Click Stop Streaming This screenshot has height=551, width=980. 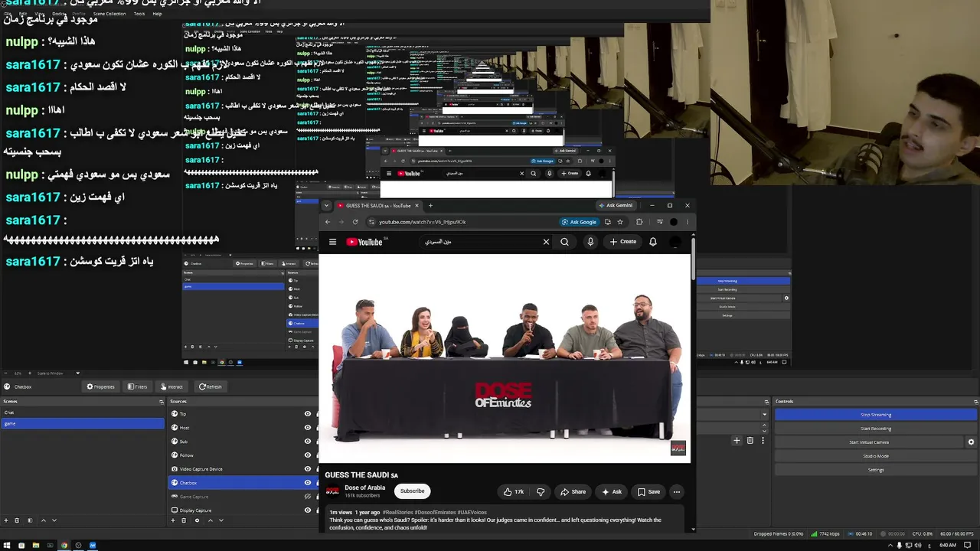[876, 415]
